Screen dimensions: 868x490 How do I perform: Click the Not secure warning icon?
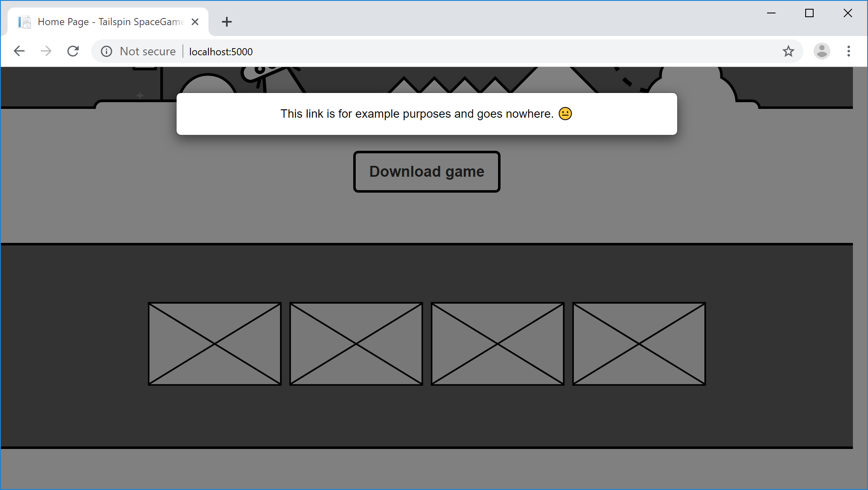click(105, 52)
